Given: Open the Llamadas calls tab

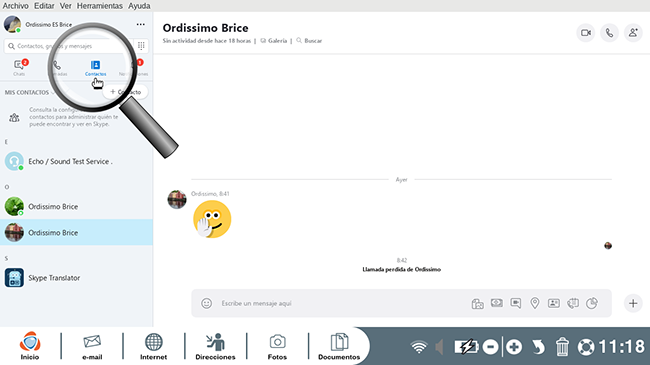Looking at the screenshot, I should 58,68.
